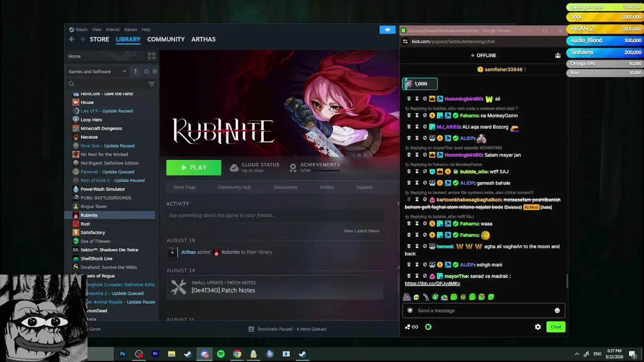Open the emoji picker in chat
The image size is (644, 362).
pyautogui.click(x=557, y=311)
